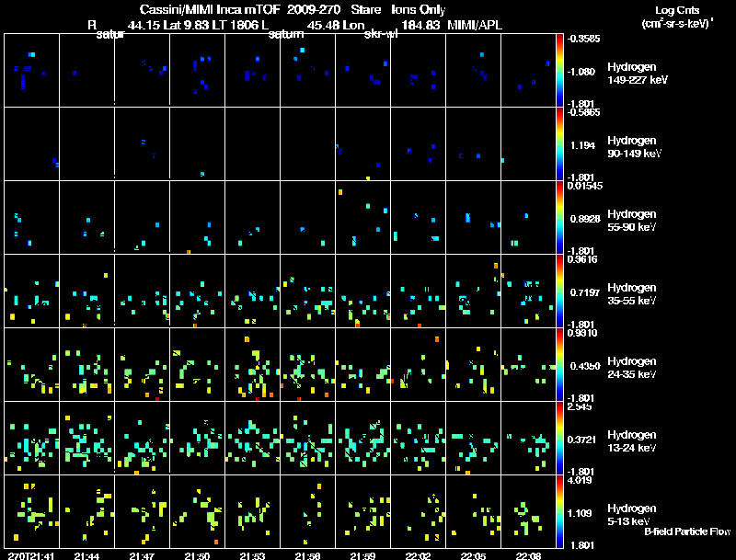
Task: Click the 270T21:41 start time label
Action: click(x=31, y=555)
